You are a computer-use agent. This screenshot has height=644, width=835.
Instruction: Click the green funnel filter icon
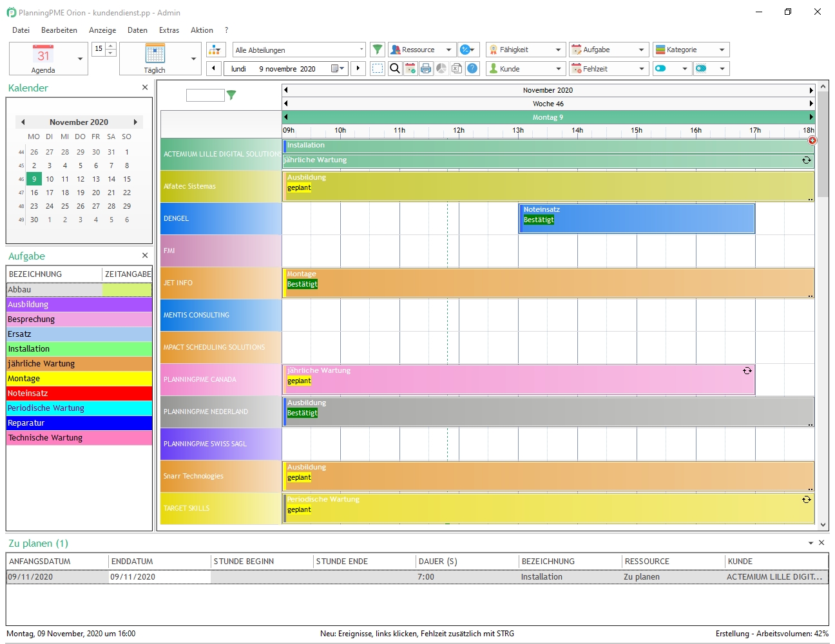point(378,50)
